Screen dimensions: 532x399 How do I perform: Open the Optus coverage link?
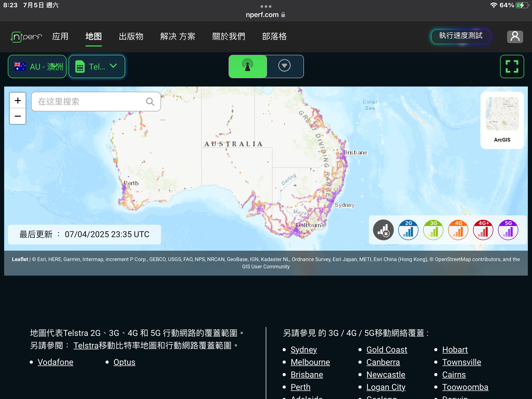pyautogui.click(x=124, y=362)
